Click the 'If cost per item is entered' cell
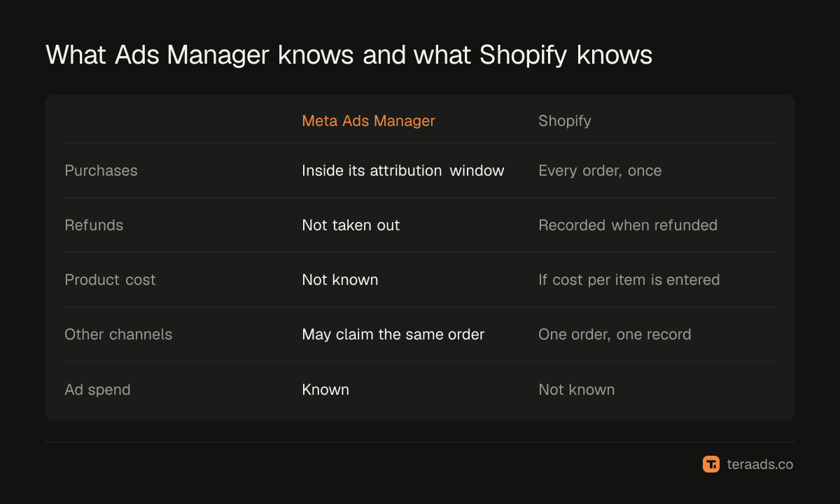 (x=629, y=280)
